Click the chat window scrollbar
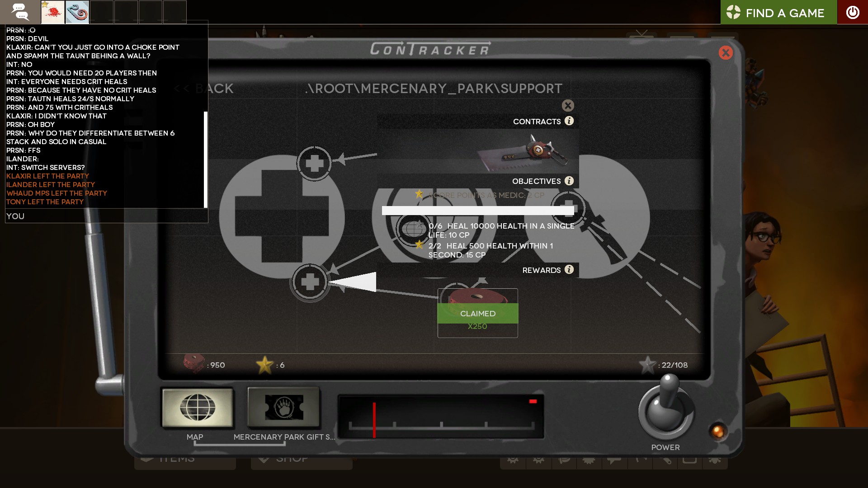 206,160
